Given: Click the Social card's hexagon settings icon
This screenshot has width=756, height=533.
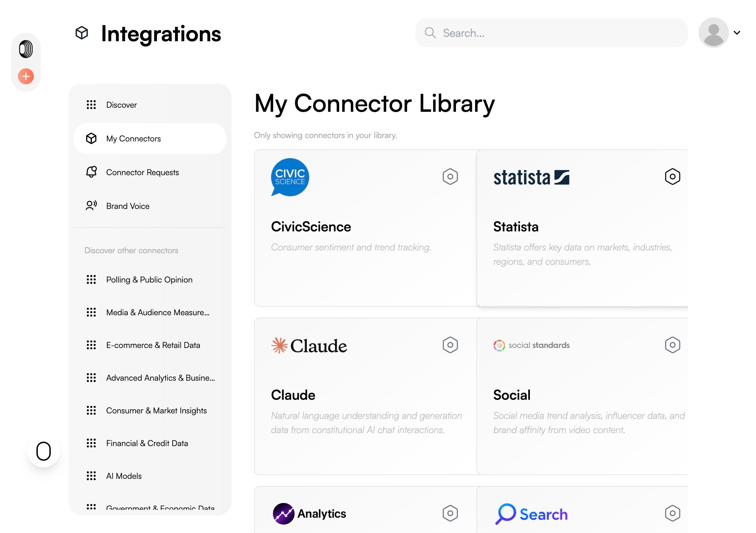Looking at the screenshot, I should coord(672,345).
